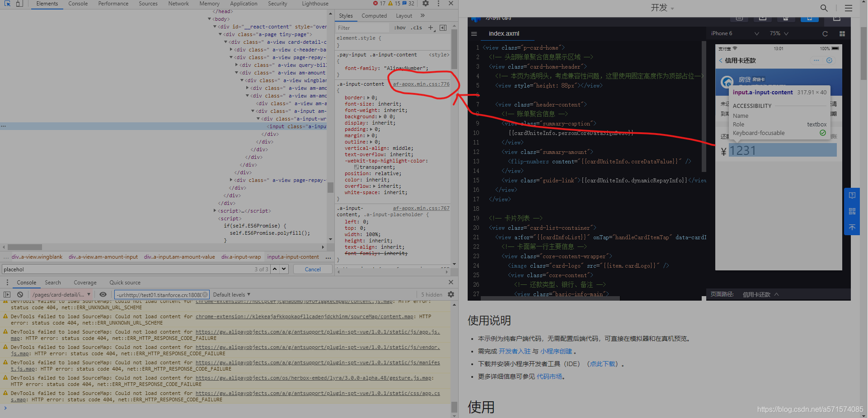
Task: Open the Coverage drawer tab
Action: point(85,283)
